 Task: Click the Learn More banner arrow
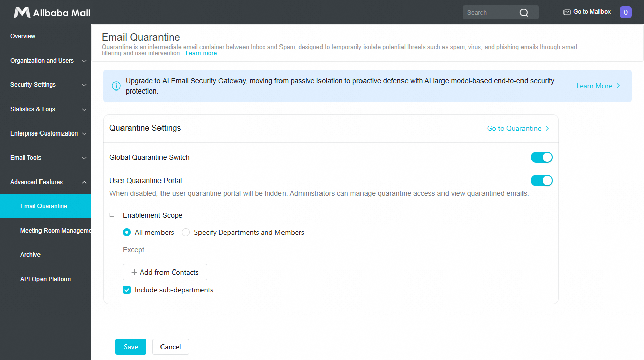(618, 86)
